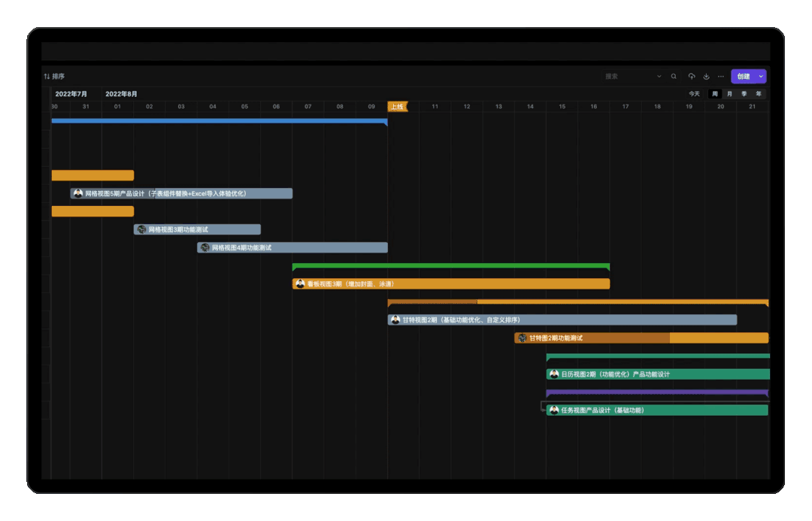This screenshot has width=812, height=521.
Task: Click avatar on 网格视图3期功能测试 task
Action: pyautogui.click(x=141, y=229)
